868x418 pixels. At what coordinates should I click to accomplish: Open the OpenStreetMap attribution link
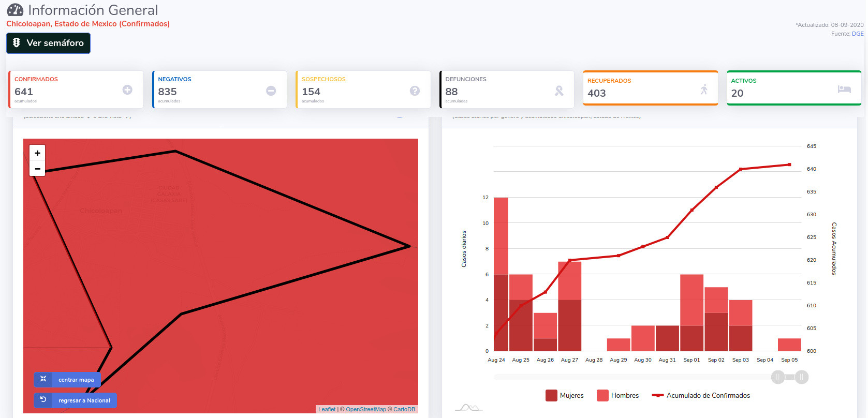pyautogui.click(x=366, y=409)
